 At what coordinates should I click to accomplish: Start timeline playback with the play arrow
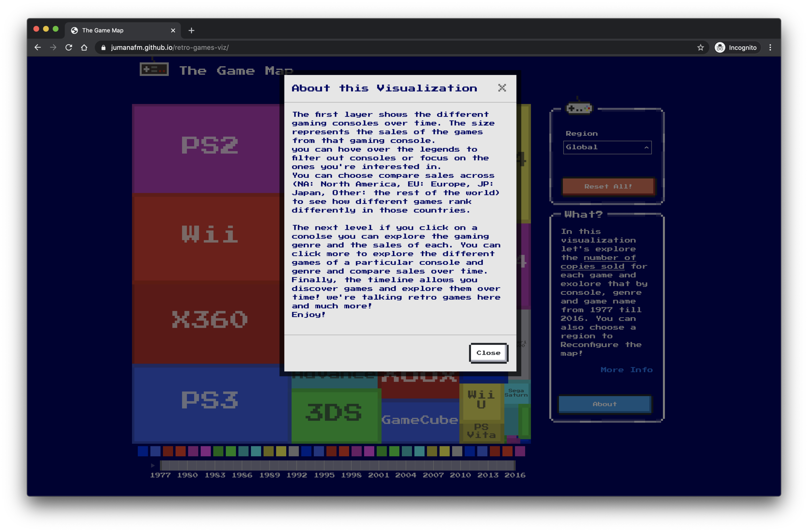point(153,465)
